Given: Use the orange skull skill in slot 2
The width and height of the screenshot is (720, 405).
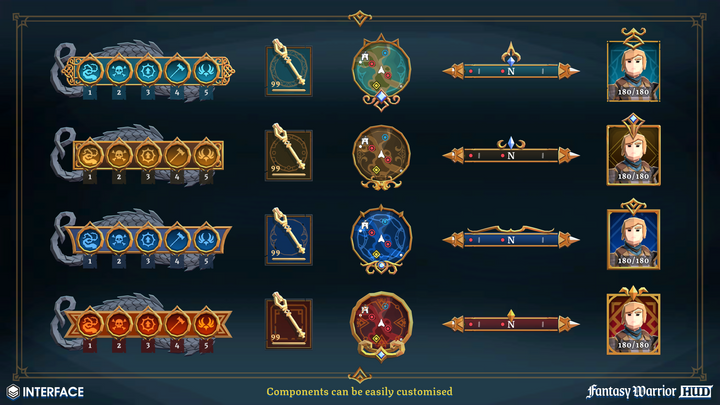Looking at the screenshot, I should pos(118,324).
